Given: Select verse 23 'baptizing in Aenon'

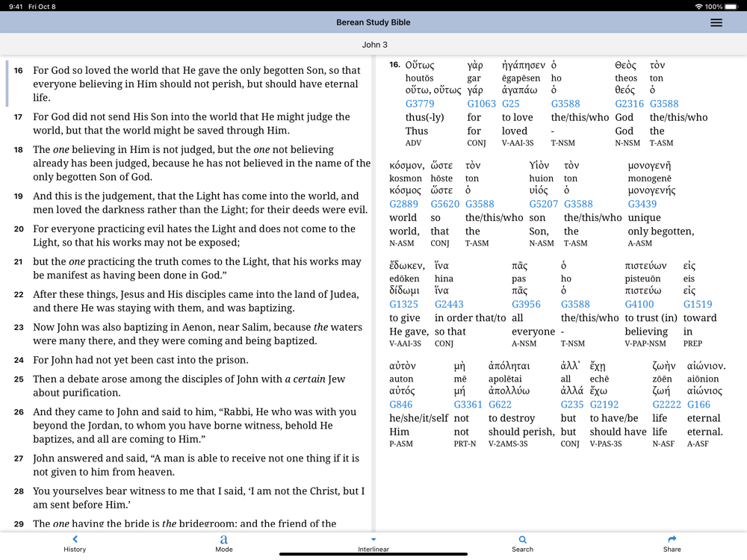Looking at the screenshot, I should (x=197, y=334).
